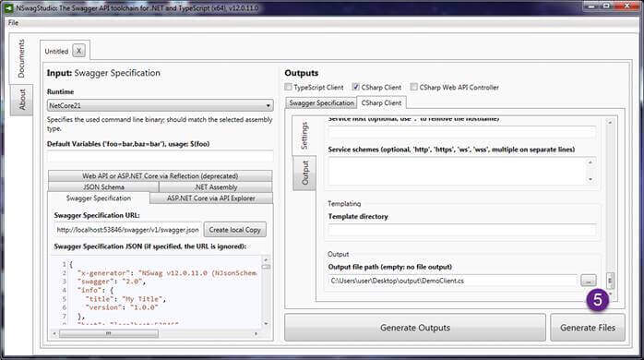
Task: Click Service schemes scroll down arrow
Action: (x=590, y=179)
